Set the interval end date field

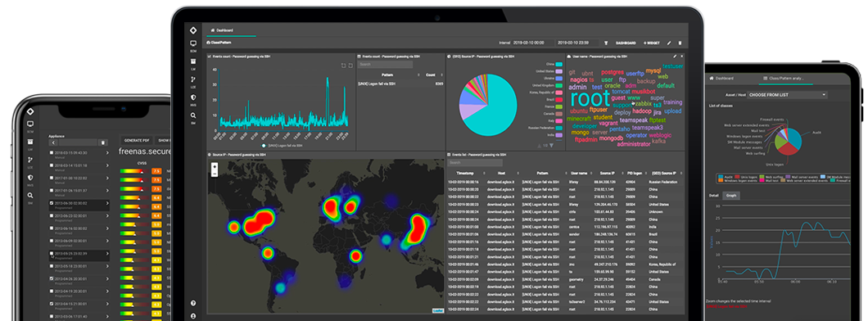point(576,43)
